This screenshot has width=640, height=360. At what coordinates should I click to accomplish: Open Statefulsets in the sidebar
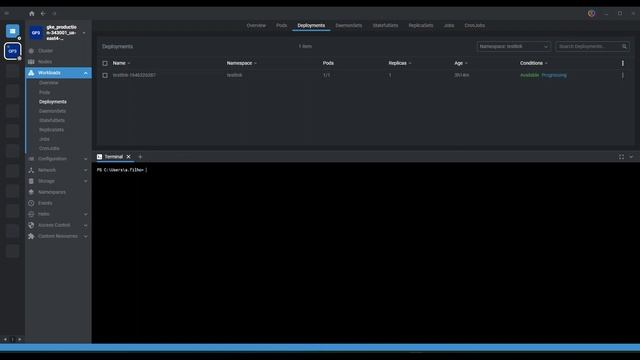point(51,120)
